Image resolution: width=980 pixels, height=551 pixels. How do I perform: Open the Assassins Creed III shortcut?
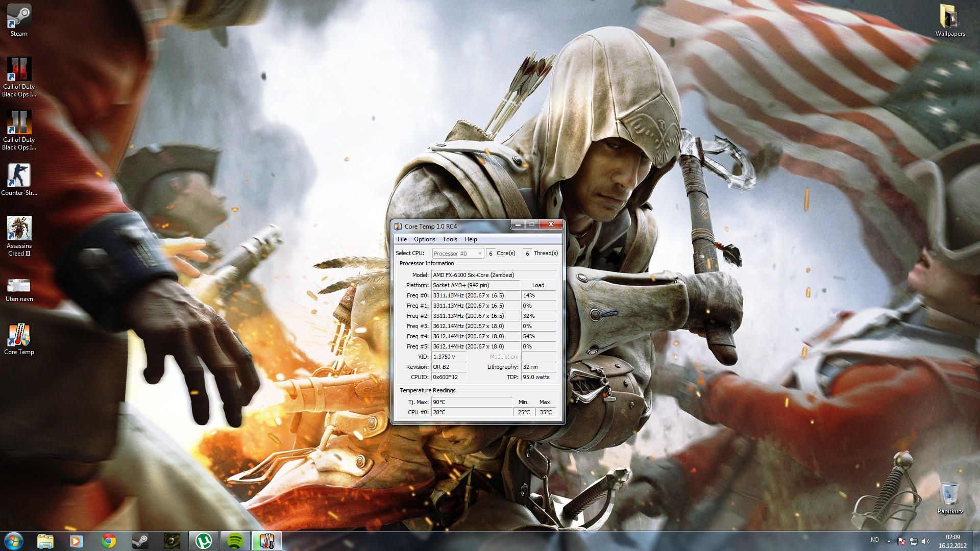pos(19,236)
